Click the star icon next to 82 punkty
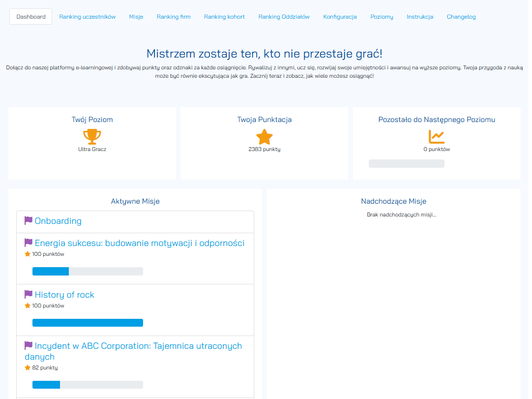532x399 pixels. click(28, 368)
